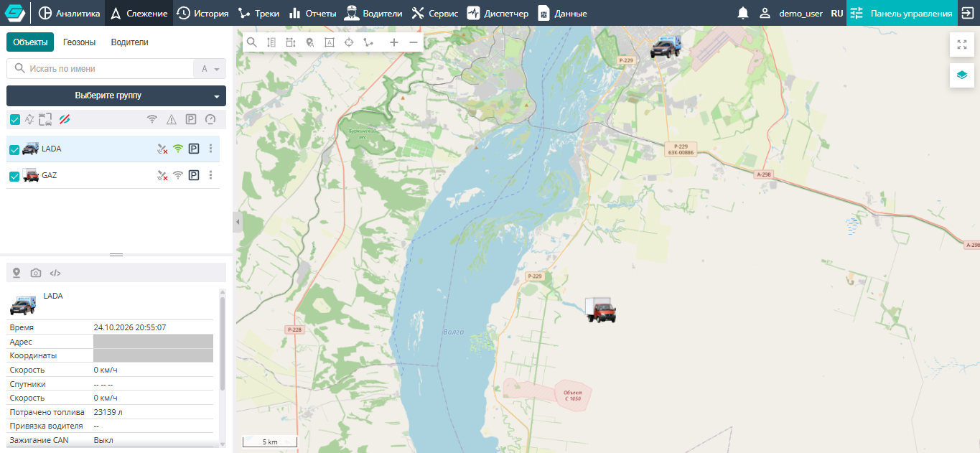980x453 pixels.
Task: Click the crosshair center-map tool
Action: [349, 42]
